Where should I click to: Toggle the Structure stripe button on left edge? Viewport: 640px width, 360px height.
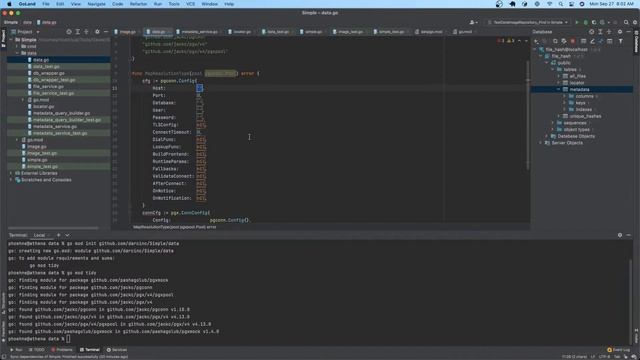pos(3,304)
